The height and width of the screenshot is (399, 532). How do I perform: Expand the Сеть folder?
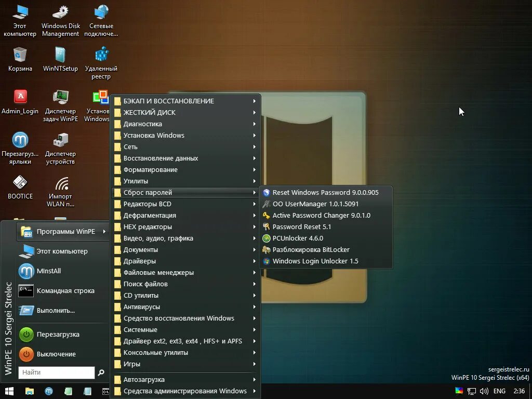[x=185, y=147]
